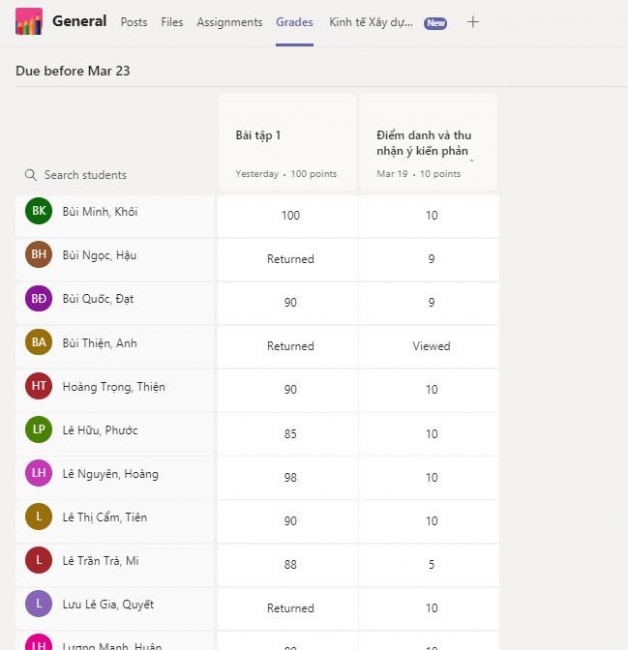Select Viewed cell for Bùi Thiện, Anh

[x=431, y=346]
